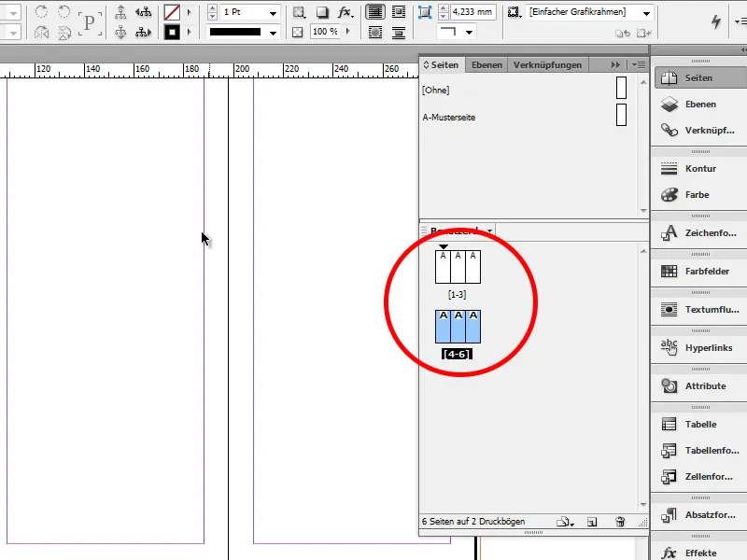
Task: Select previous object icon in toolbar
Action: pyautogui.click(x=143, y=12)
